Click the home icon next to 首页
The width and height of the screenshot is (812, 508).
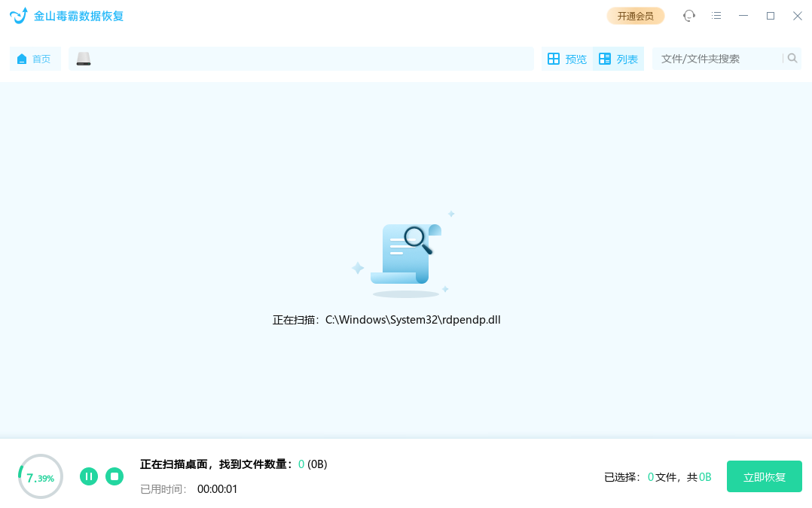point(22,58)
